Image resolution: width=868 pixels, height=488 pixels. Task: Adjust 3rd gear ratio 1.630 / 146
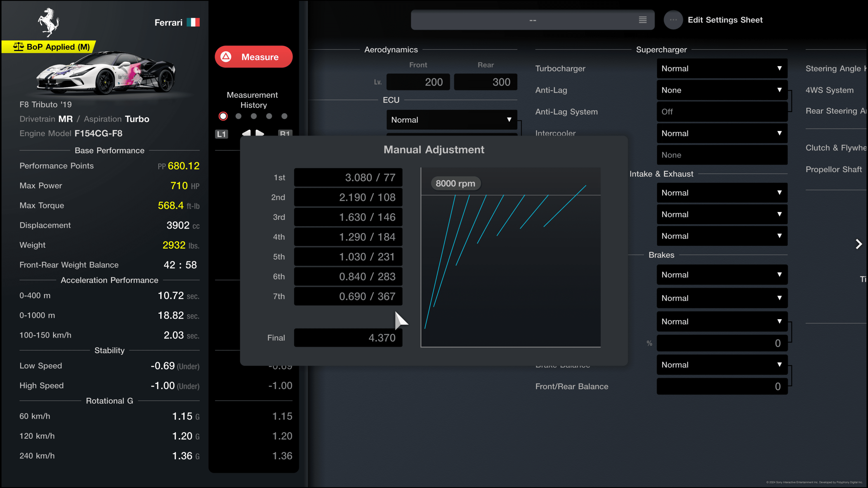(348, 217)
